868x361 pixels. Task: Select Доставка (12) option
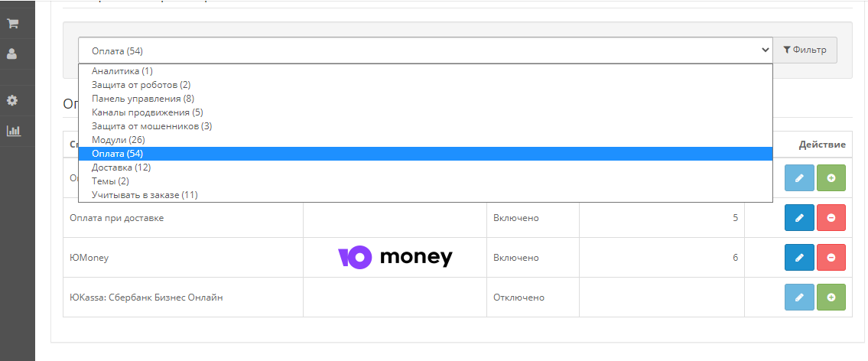tap(121, 167)
